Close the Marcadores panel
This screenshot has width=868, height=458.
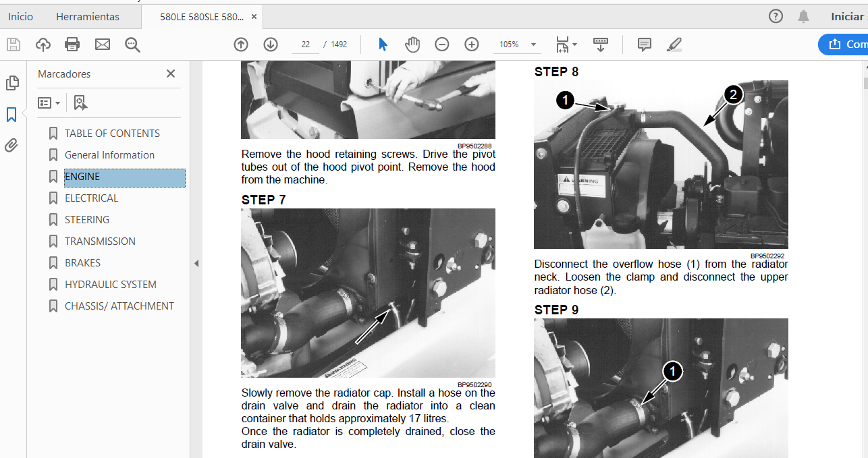tap(171, 74)
